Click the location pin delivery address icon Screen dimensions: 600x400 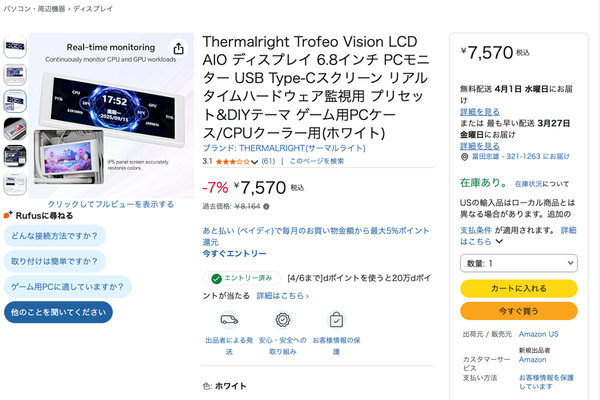coord(465,156)
